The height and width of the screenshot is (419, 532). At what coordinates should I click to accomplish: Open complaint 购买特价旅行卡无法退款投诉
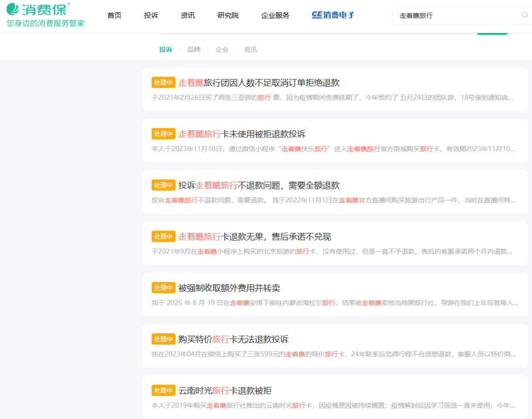[x=233, y=339]
